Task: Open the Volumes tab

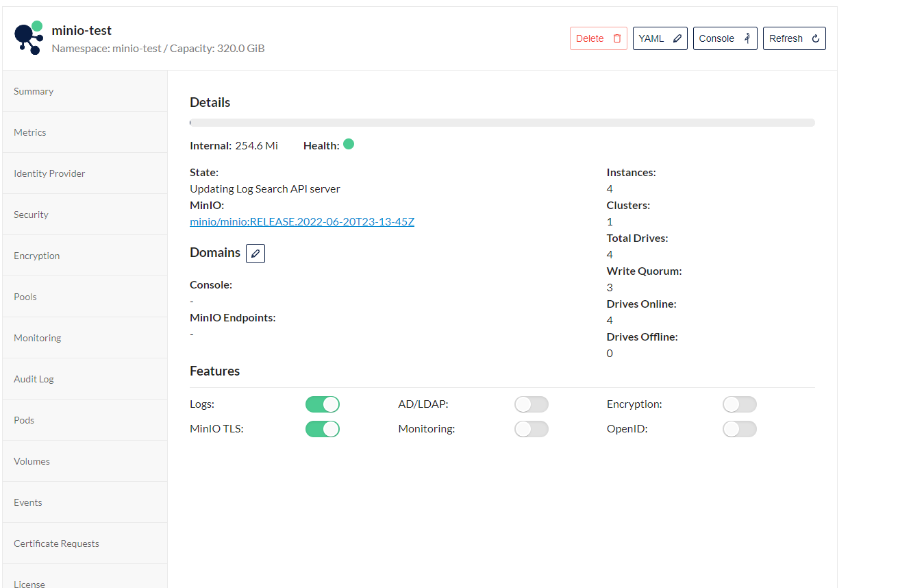Action: tap(85, 461)
